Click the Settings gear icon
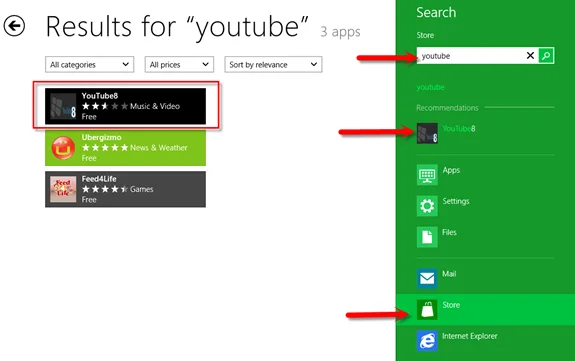This screenshot has height=361, width=575. click(x=427, y=206)
